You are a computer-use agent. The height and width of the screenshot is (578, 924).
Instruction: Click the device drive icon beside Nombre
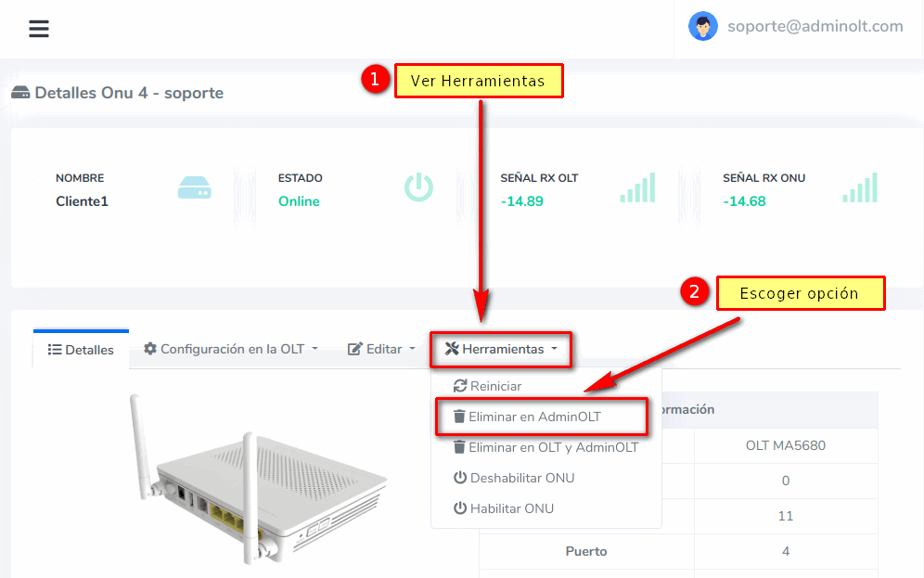click(194, 188)
